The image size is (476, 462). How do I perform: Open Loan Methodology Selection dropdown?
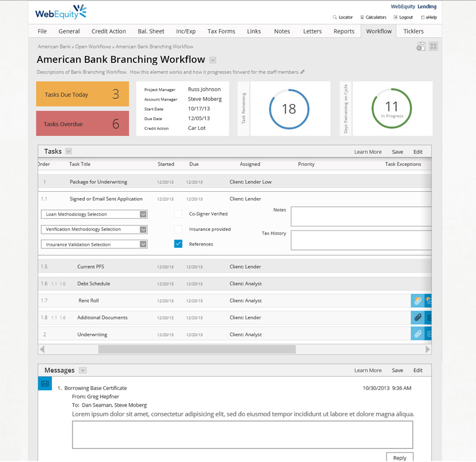click(x=143, y=214)
